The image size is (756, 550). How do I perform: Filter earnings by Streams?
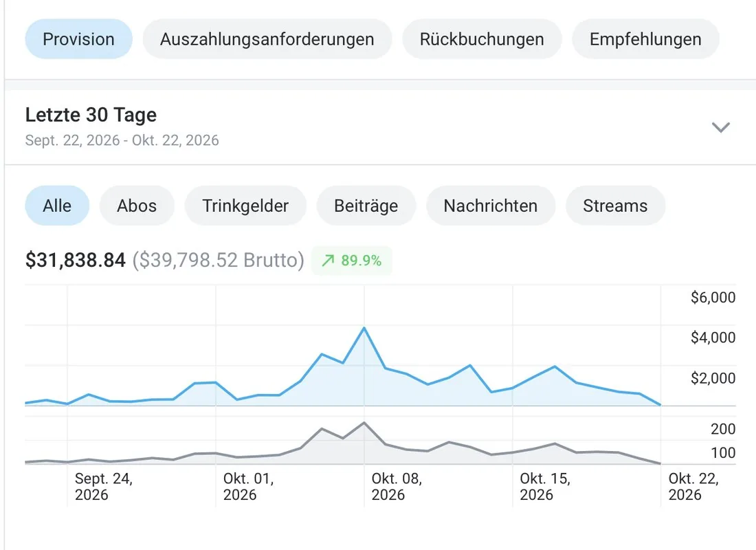tap(615, 206)
